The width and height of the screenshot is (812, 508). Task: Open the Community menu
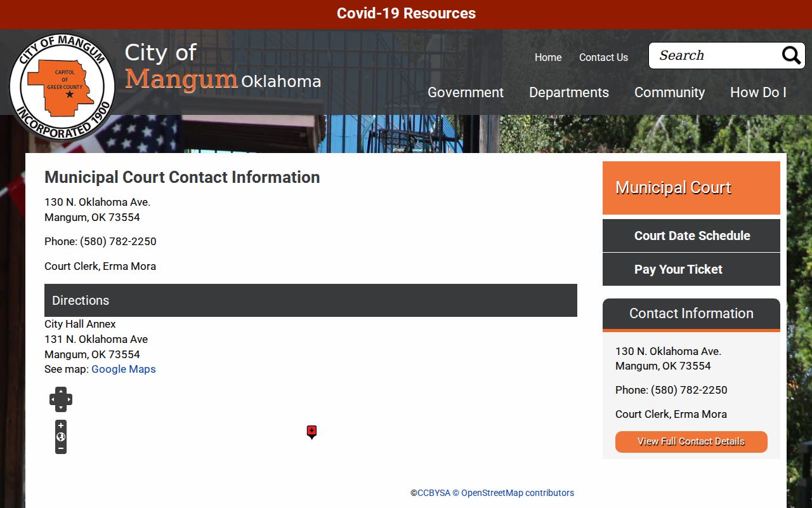669,92
